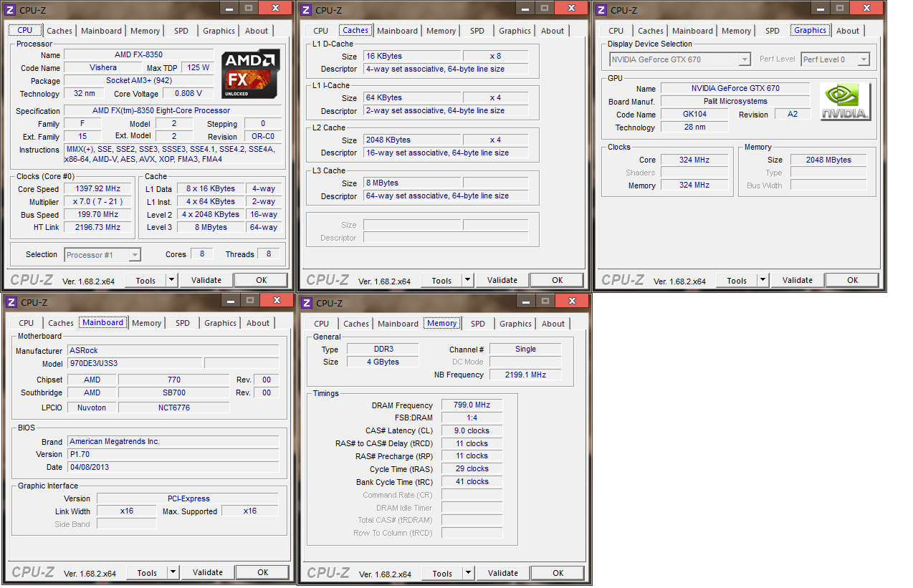Click CPU-Z title icon in Memory tab window
Screen dimensions: 913x588
306,302
